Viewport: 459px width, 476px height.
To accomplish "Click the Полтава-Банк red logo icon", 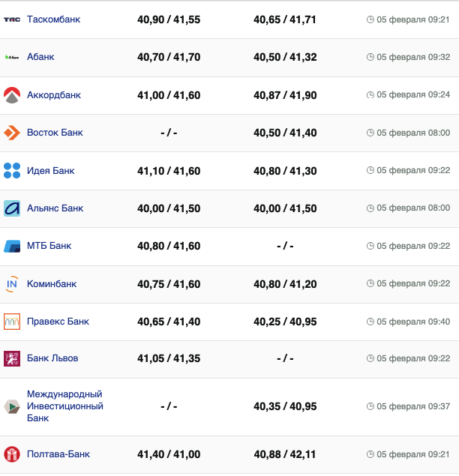I will (x=12, y=454).
